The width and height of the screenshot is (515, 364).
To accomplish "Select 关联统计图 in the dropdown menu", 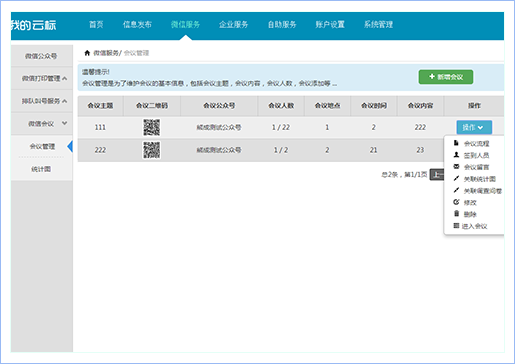I will [x=479, y=179].
